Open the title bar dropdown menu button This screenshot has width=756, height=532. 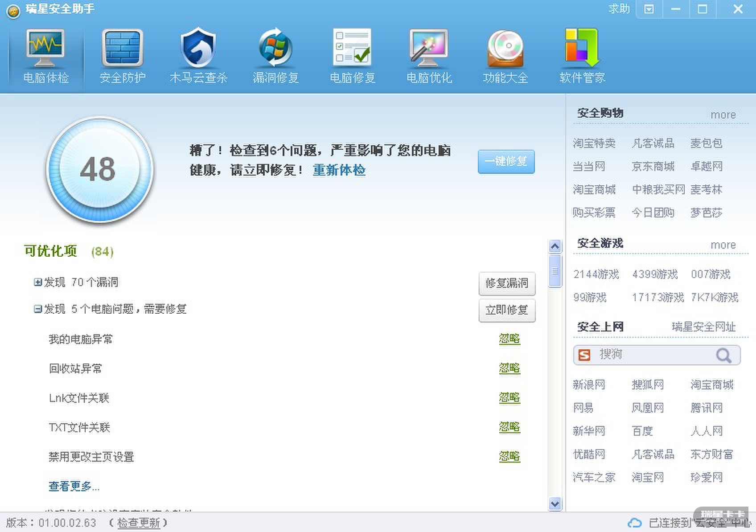click(x=649, y=9)
